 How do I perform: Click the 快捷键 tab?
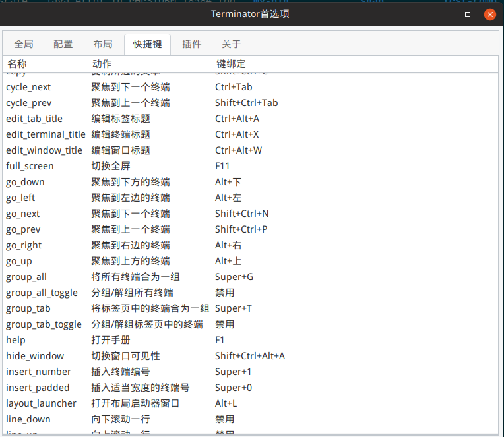click(x=148, y=44)
